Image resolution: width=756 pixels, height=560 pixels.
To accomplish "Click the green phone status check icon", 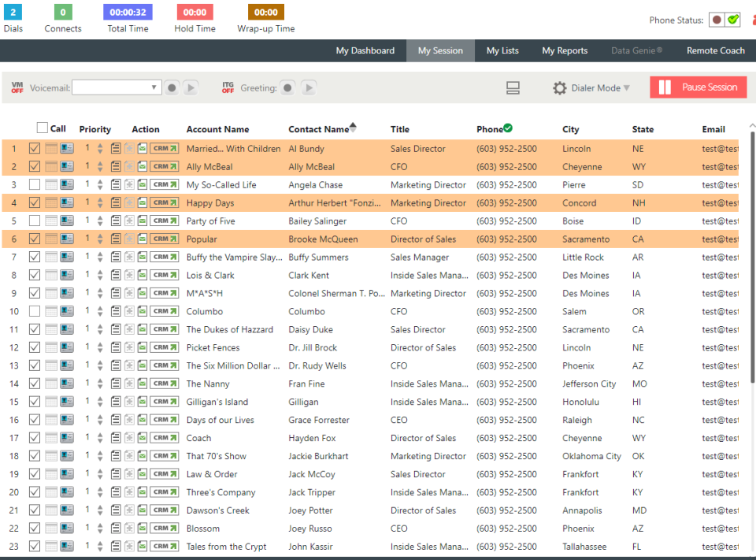I will tap(733, 20).
